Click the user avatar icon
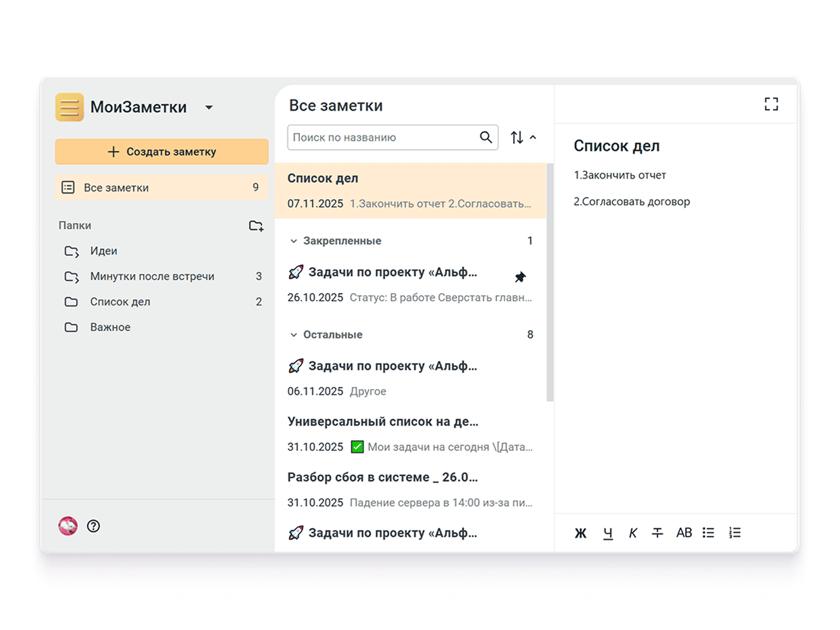 [68, 526]
